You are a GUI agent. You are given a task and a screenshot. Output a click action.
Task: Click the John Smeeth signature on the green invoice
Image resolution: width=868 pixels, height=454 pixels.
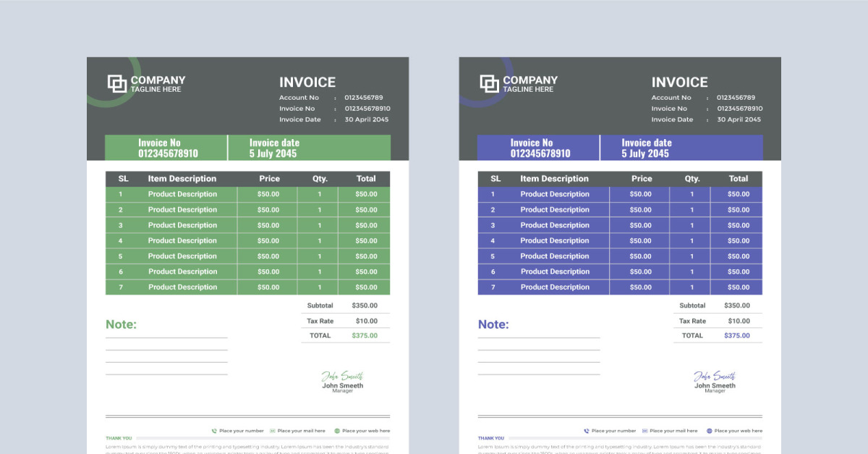coord(342,377)
